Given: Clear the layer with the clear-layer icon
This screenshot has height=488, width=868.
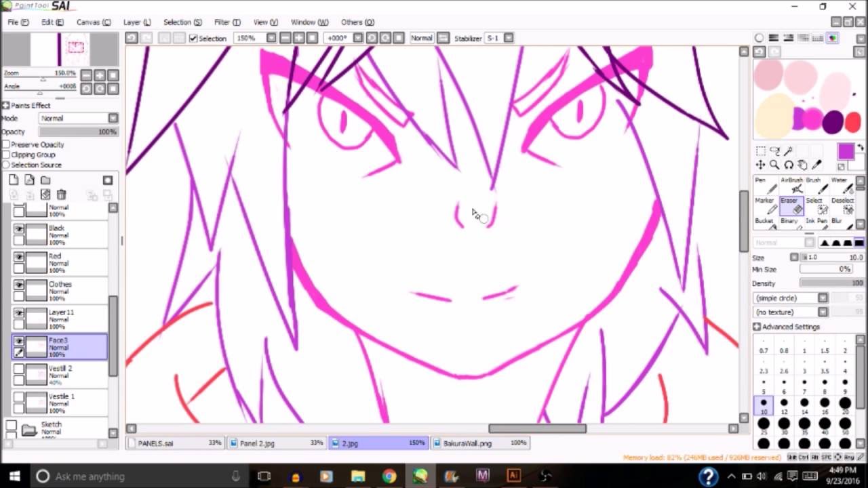Looking at the screenshot, I should point(45,195).
